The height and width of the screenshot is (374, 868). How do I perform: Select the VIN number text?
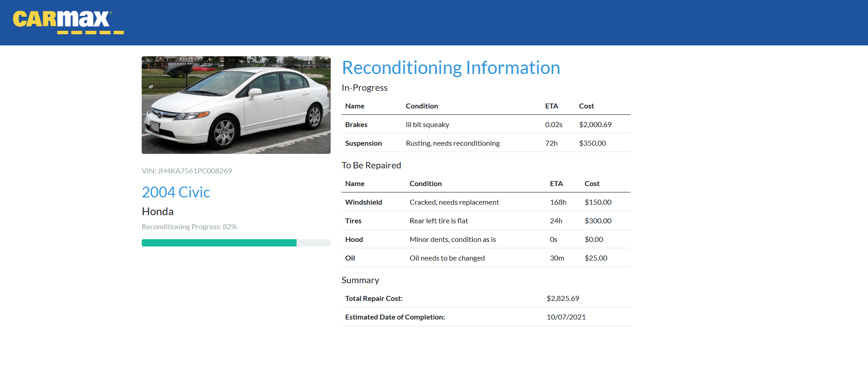187,171
